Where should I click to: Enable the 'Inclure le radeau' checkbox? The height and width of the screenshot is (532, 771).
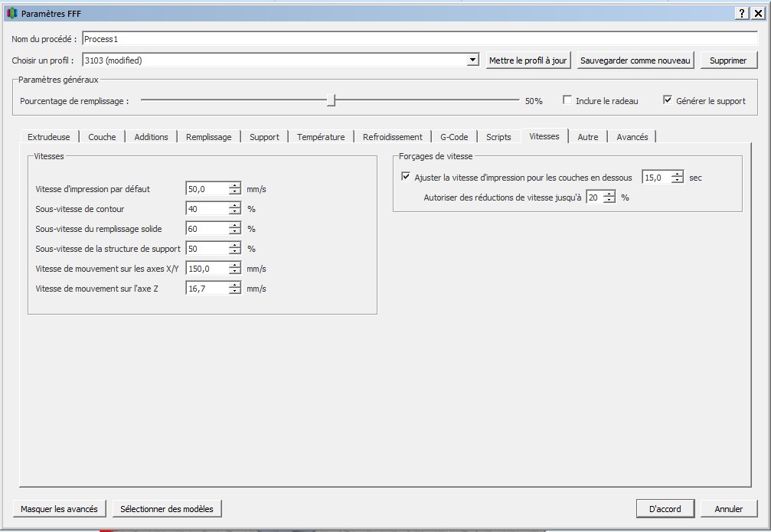(x=567, y=100)
